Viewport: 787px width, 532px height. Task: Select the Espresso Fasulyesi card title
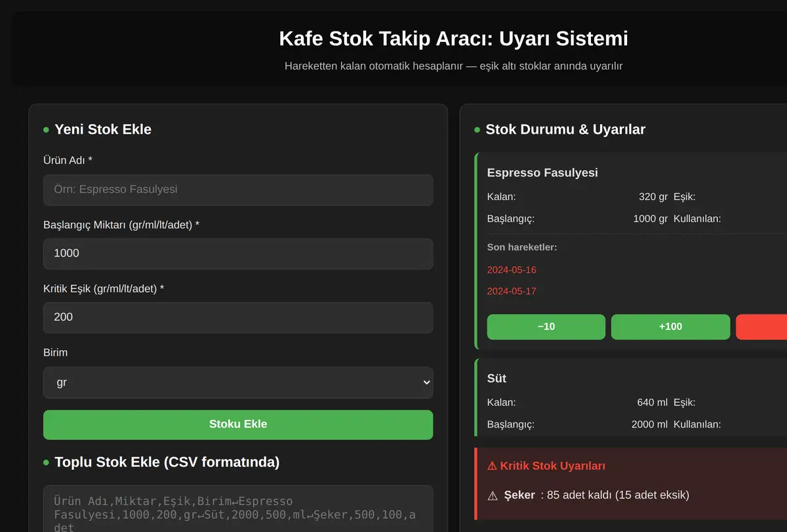click(542, 173)
